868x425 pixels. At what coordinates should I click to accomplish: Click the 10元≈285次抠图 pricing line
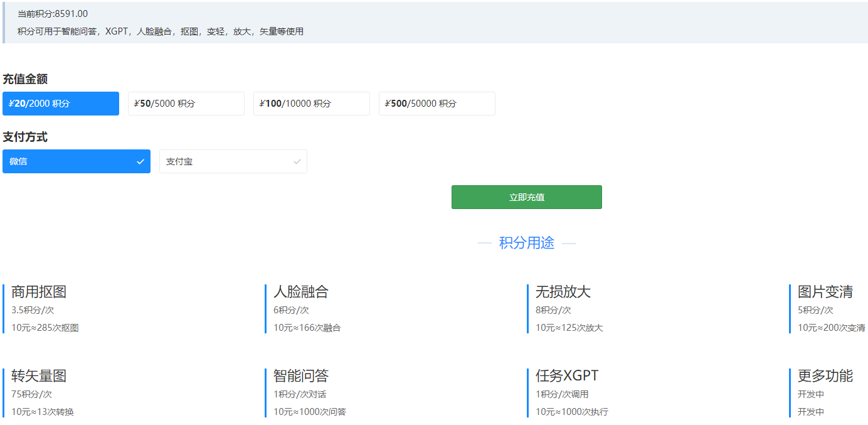[45, 328]
